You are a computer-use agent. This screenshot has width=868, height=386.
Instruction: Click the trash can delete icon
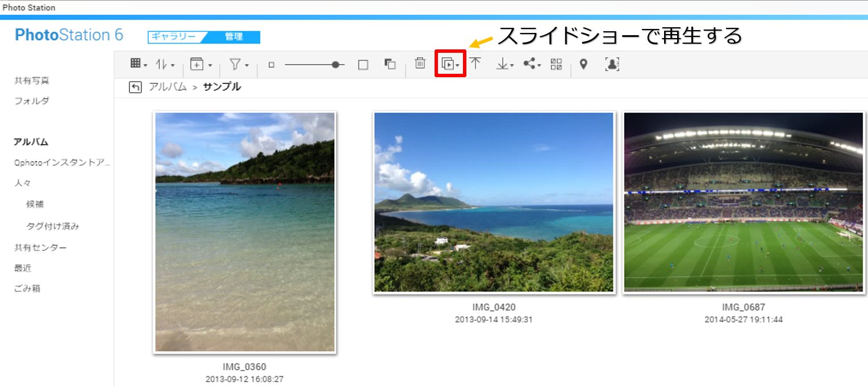[x=420, y=64]
